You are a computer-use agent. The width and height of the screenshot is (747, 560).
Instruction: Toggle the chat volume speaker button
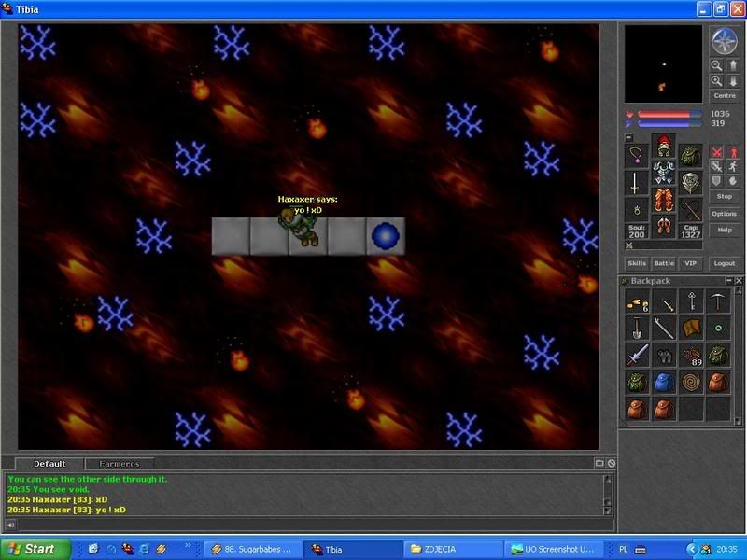[10, 525]
